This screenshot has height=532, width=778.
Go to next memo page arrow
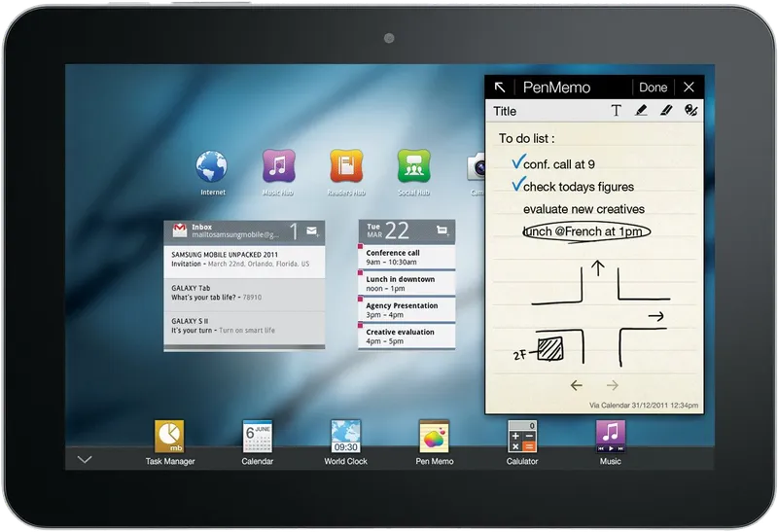613,385
